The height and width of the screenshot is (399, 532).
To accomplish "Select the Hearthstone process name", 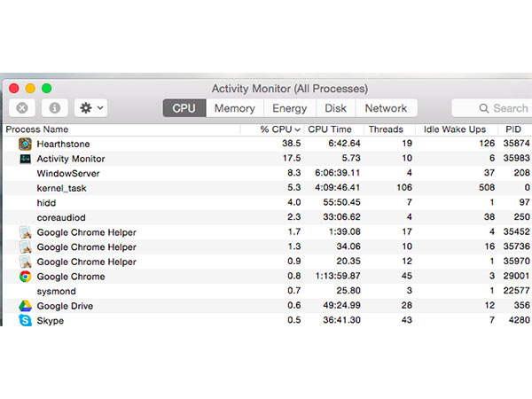I will [x=63, y=144].
